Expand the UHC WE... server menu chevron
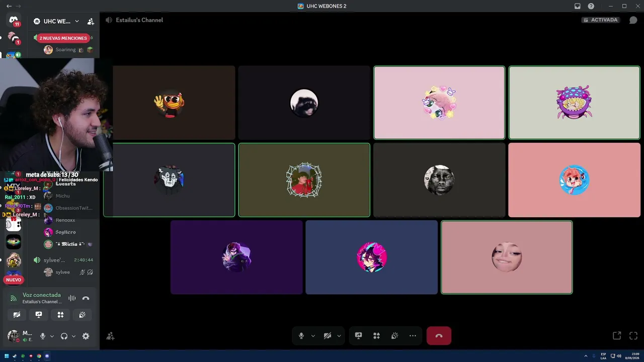The width and height of the screenshot is (644, 362). click(76, 21)
